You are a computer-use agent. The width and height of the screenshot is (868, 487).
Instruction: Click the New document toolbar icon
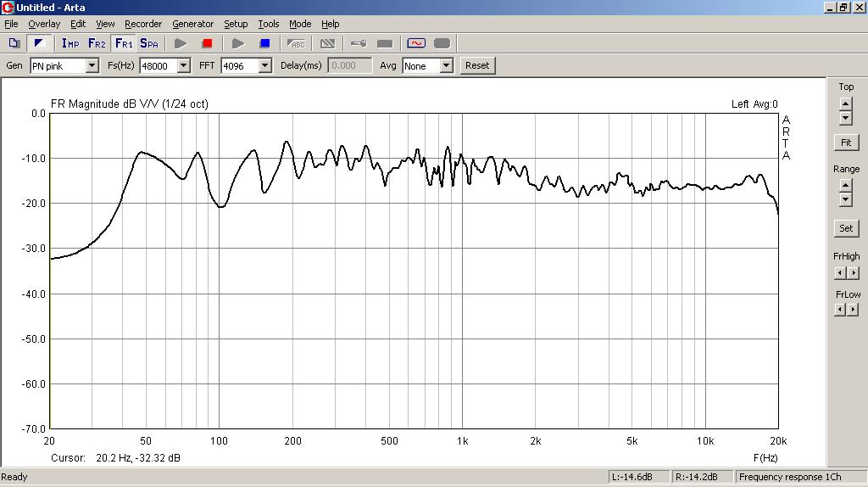pyautogui.click(x=14, y=43)
